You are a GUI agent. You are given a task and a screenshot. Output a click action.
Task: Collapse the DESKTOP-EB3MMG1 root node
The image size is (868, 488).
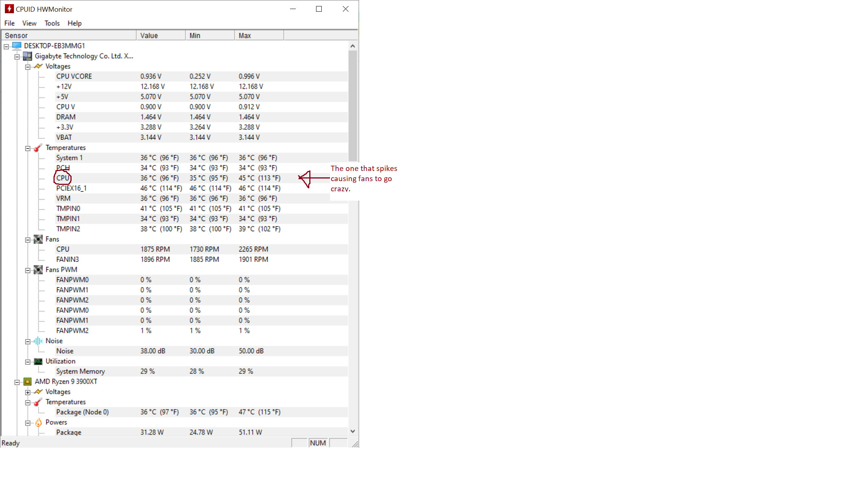(x=6, y=47)
